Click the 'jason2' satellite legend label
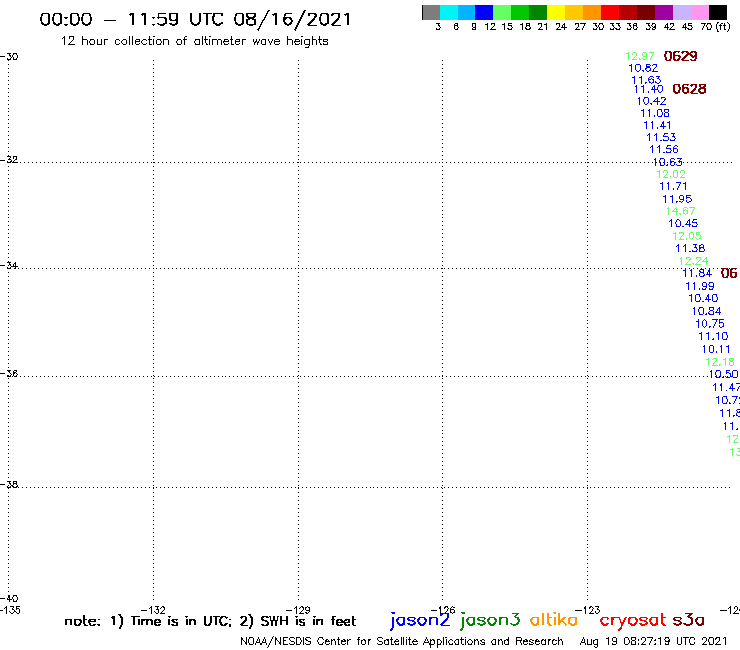The image size is (740, 650). tap(420, 620)
